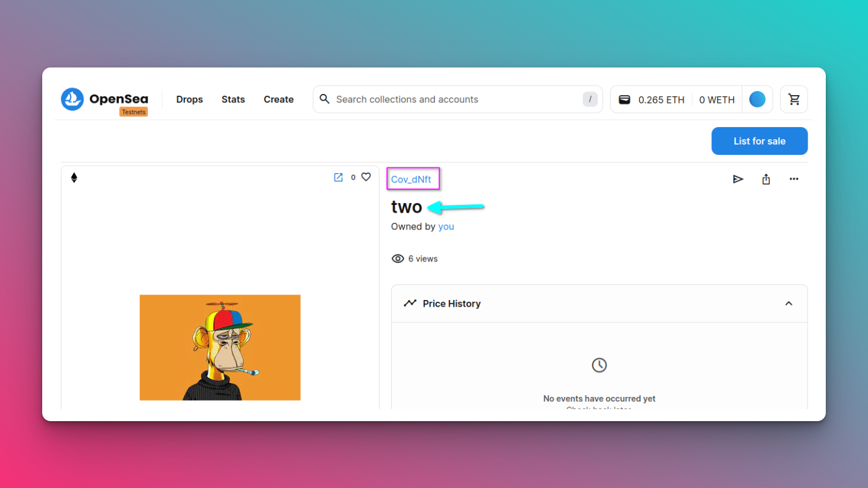Favorite the NFT with heart icon
The width and height of the screenshot is (868, 488).
366,177
